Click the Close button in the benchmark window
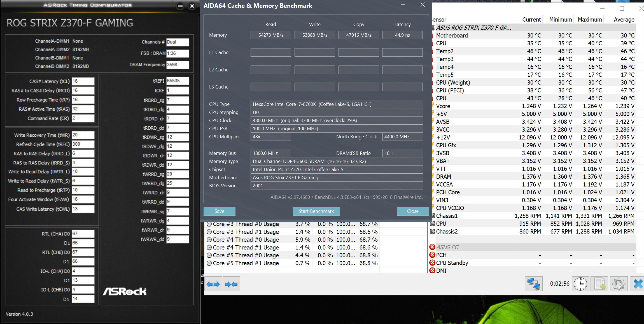The height and width of the screenshot is (324, 644). 412,211
